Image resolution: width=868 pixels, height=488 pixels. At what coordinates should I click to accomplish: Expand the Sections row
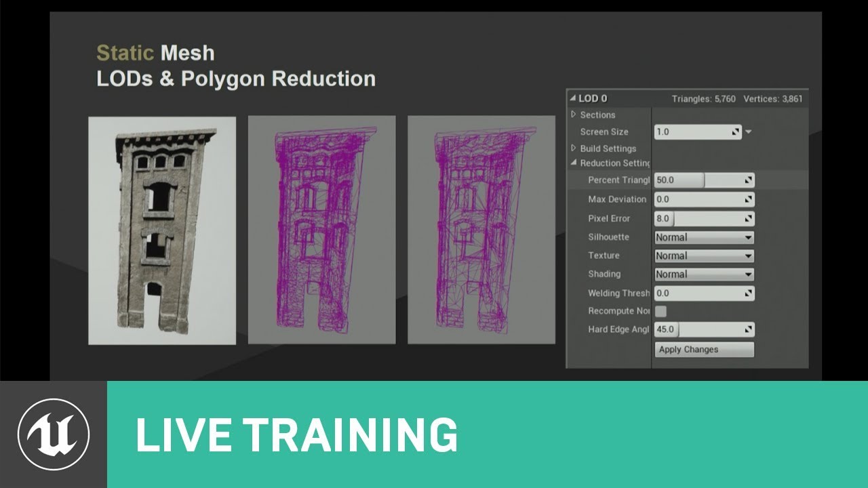(574, 115)
